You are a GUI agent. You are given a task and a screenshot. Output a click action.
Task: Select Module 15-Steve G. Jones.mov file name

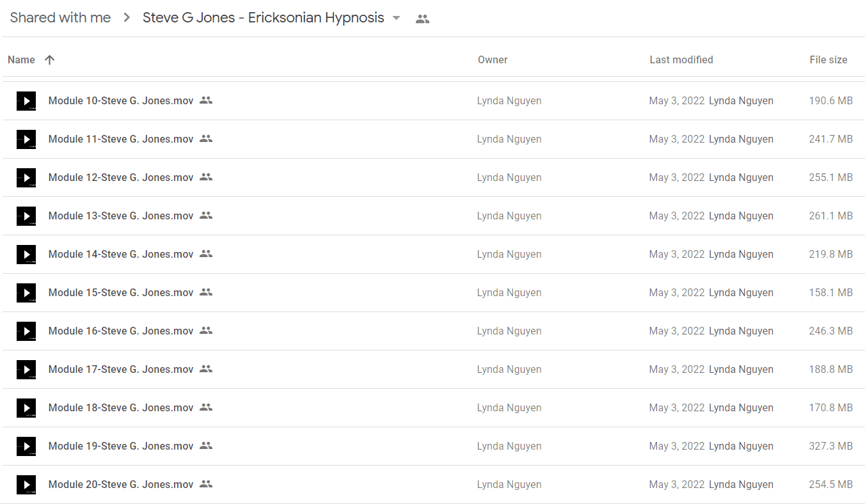[121, 292]
